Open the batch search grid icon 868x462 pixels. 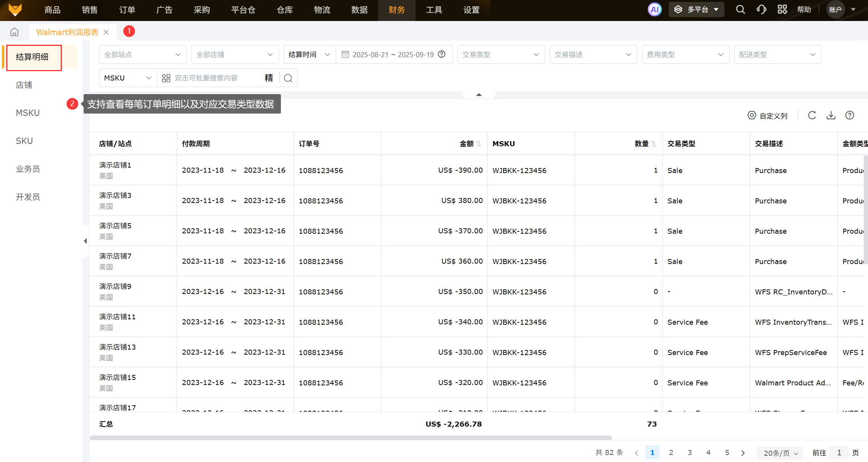pos(166,78)
